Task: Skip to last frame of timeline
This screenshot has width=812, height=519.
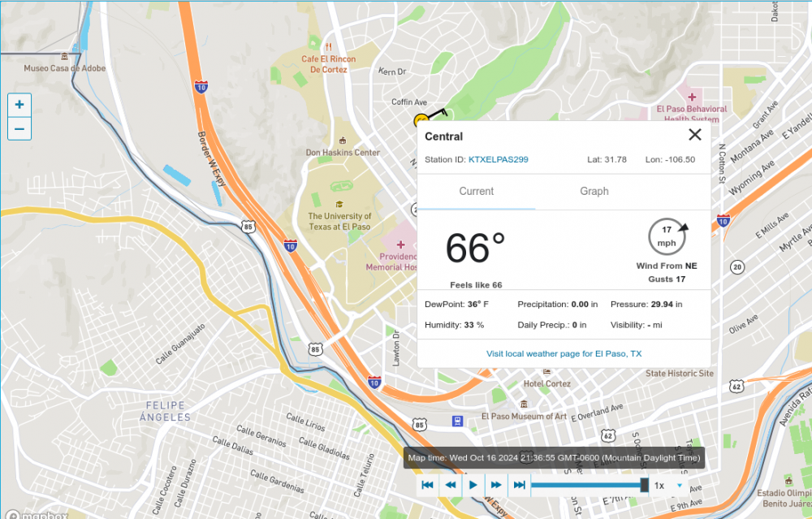Action: pyautogui.click(x=520, y=485)
